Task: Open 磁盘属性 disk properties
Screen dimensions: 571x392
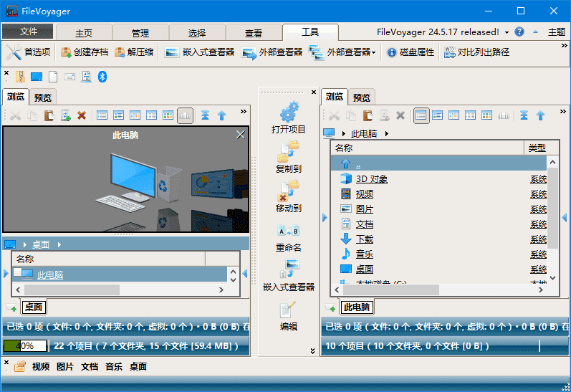Action: point(411,52)
